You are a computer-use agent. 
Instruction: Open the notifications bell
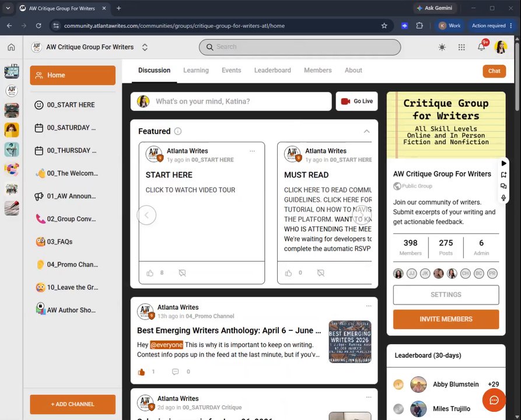(x=481, y=47)
